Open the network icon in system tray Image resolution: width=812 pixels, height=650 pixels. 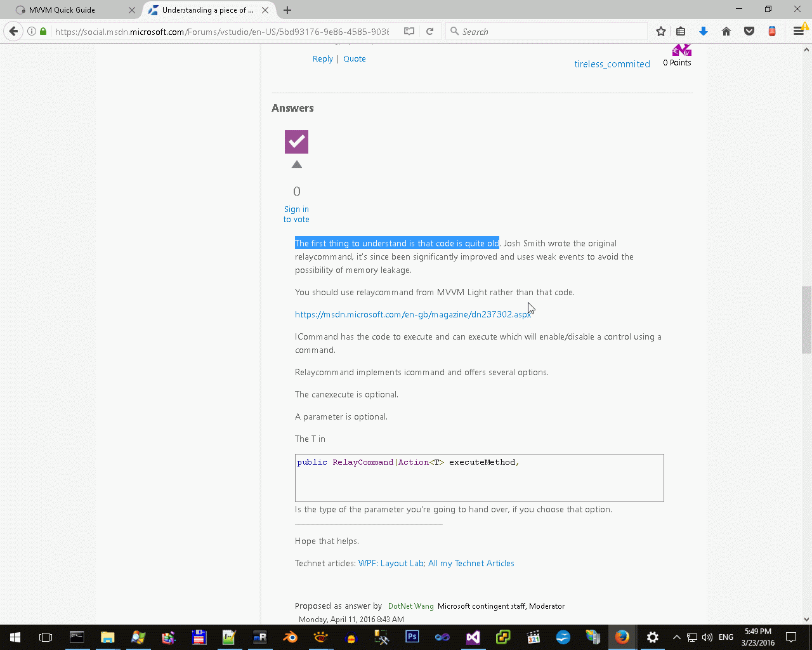tap(692, 637)
